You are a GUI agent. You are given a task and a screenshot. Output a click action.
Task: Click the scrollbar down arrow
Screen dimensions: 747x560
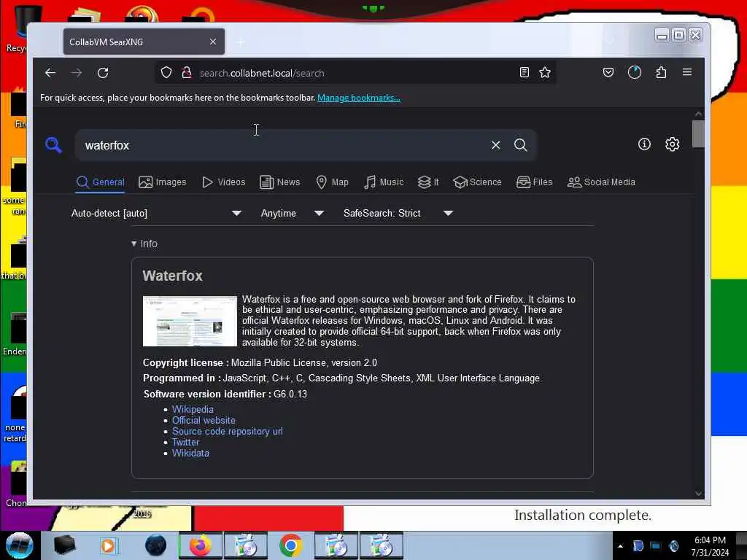tap(698, 494)
